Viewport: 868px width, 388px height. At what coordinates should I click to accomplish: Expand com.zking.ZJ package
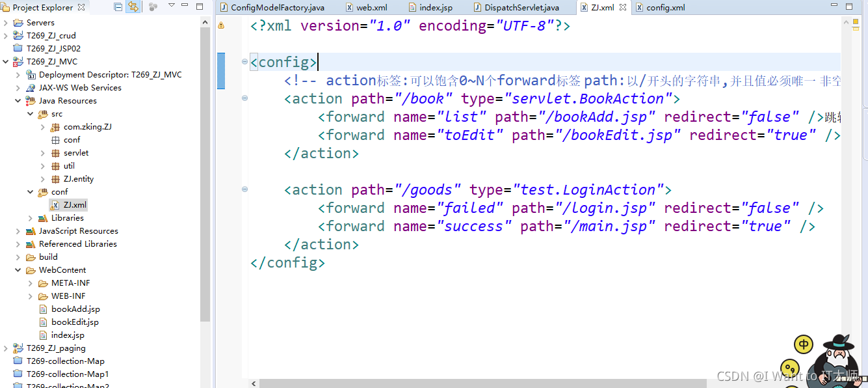click(43, 127)
